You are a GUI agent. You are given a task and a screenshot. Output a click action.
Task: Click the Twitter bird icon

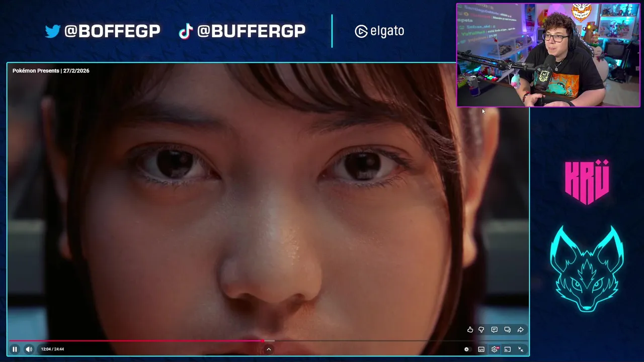tap(52, 31)
